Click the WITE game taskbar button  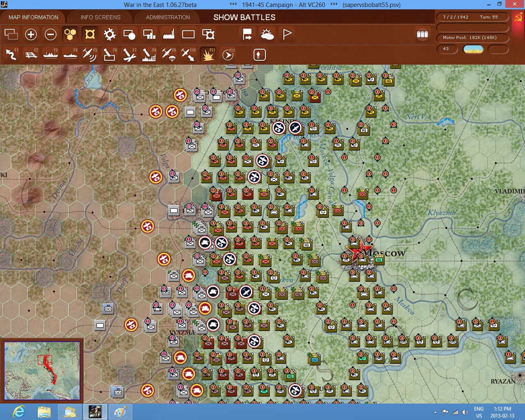[95, 411]
